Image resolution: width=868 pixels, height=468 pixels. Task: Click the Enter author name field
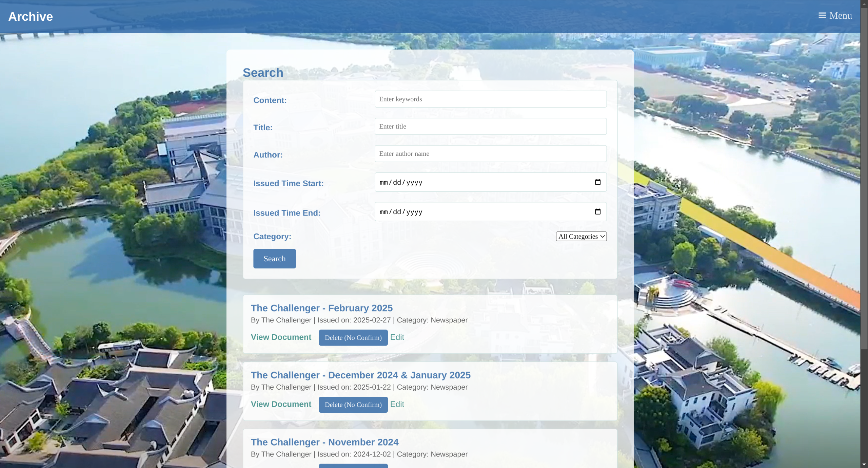(490, 154)
